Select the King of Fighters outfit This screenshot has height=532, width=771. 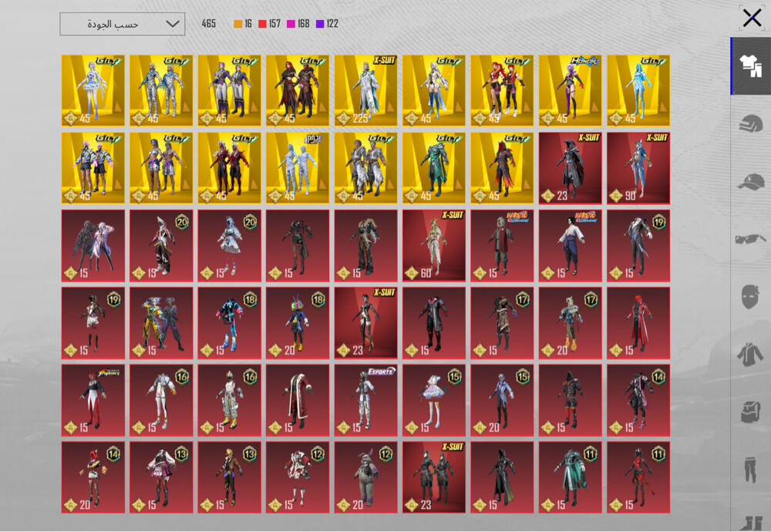click(93, 400)
